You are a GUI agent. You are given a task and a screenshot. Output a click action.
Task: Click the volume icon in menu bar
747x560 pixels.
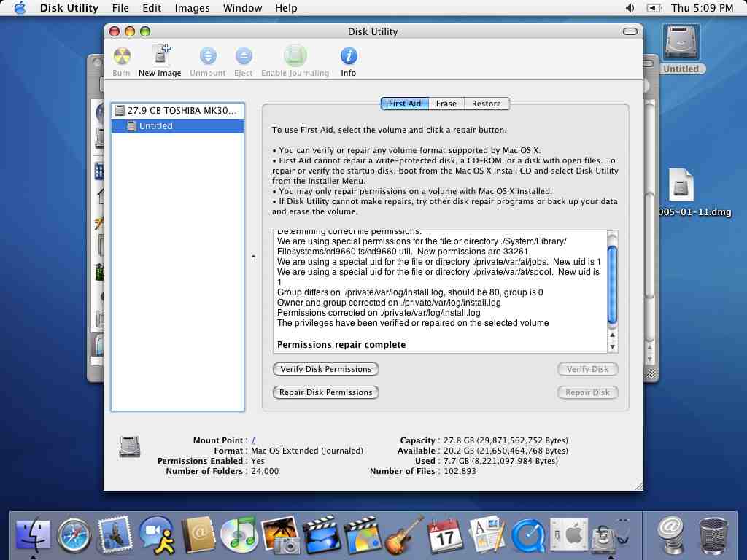(x=630, y=8)
